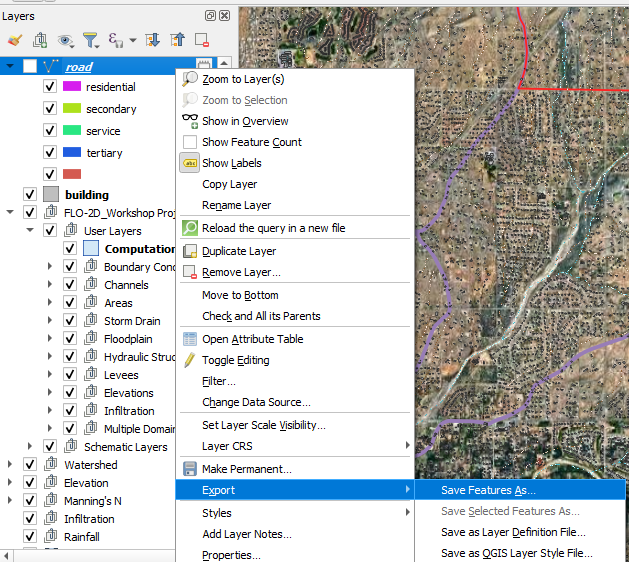Expand the Storm Drain group
The image size is (629, 562).
point(50,321)
